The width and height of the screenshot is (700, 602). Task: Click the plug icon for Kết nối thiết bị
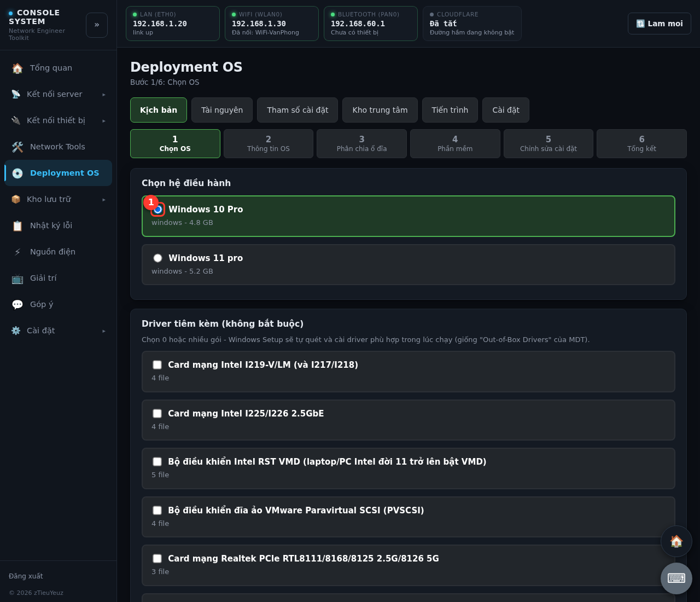(x=16, y=120)
